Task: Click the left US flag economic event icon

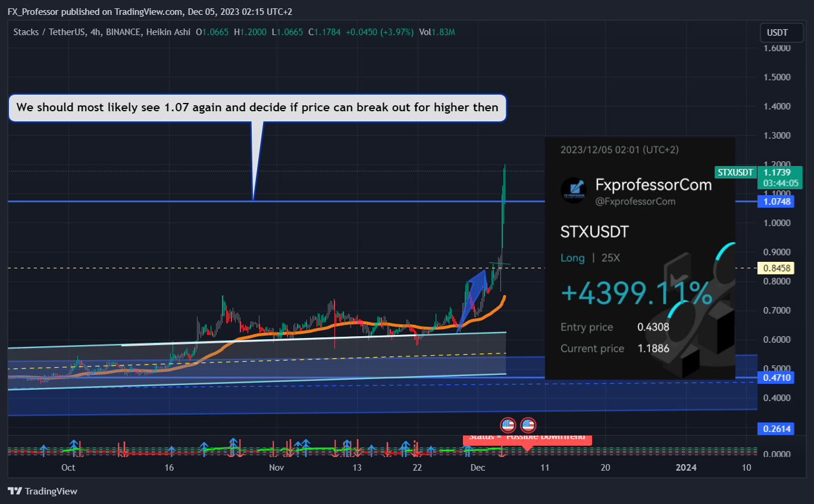Action: 508,425
